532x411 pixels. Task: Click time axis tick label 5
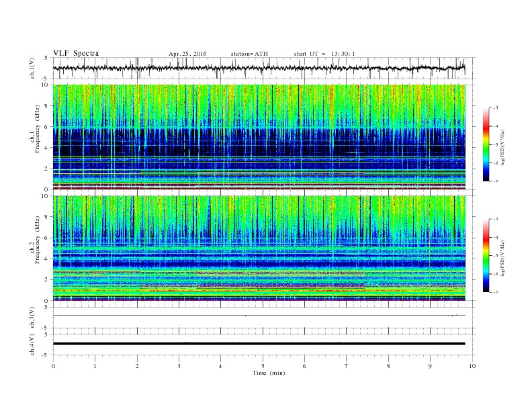263,366
